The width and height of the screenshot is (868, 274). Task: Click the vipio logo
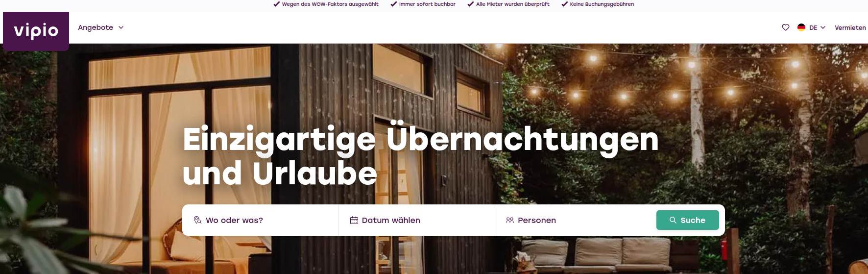(x=36, y=31)
